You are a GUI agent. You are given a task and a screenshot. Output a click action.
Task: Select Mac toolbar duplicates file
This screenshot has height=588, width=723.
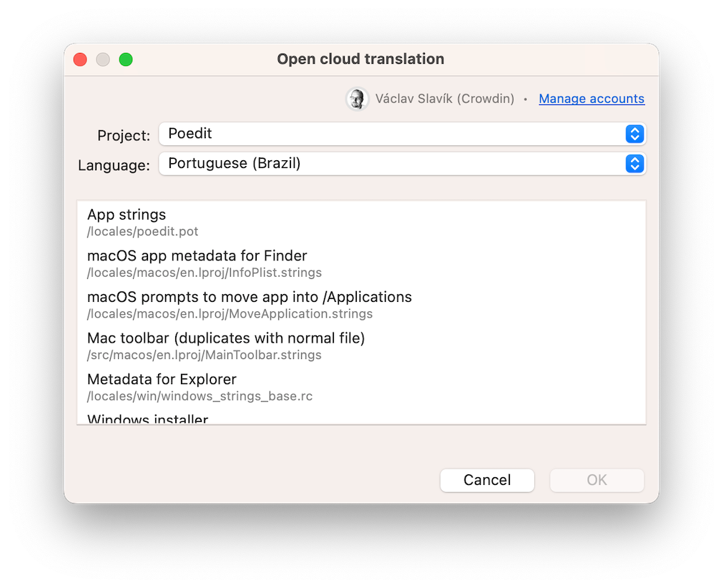coord(215,346)
